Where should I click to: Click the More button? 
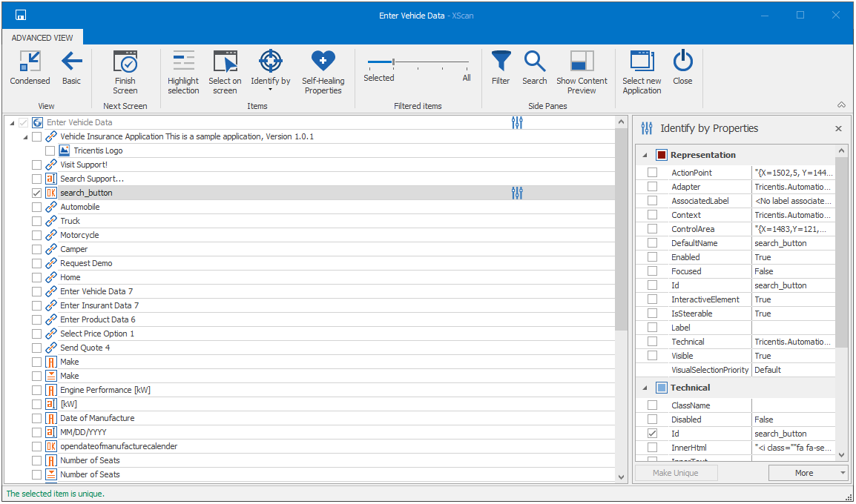(804, 473)
